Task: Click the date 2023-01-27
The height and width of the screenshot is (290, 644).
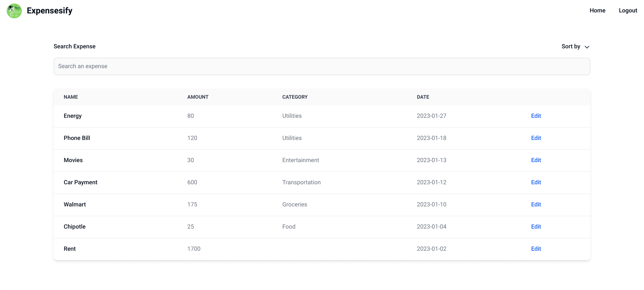Action: [431, 116]
